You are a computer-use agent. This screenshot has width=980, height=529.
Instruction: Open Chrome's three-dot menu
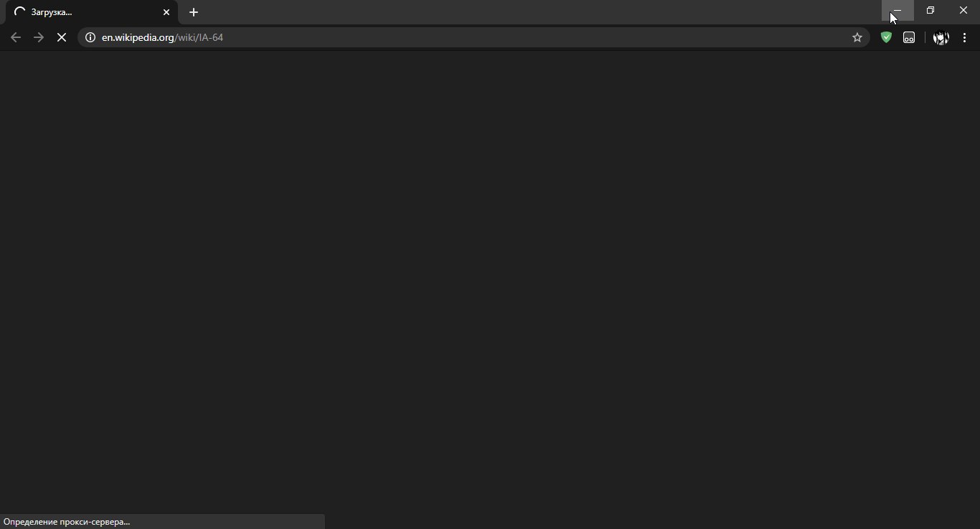(x=964, y=37)
